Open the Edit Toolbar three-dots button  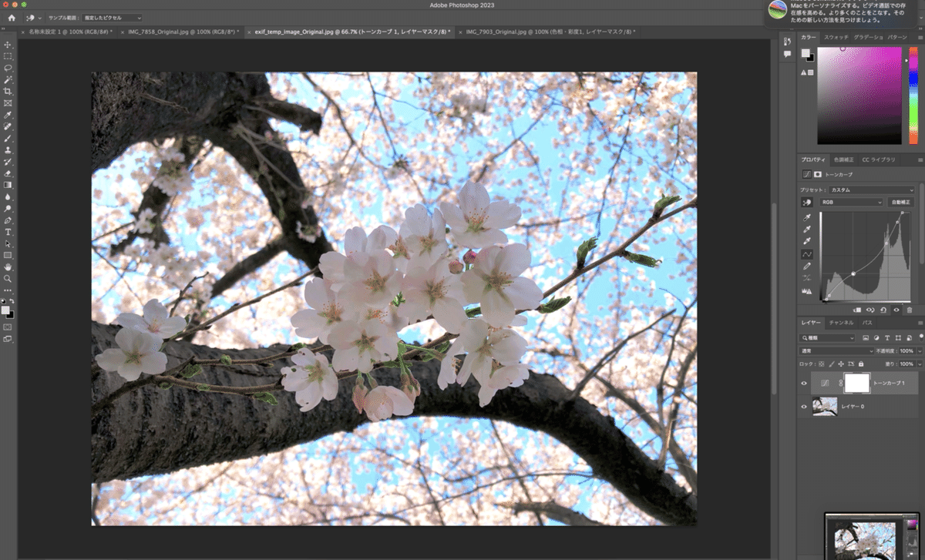[x=8, y=290]
